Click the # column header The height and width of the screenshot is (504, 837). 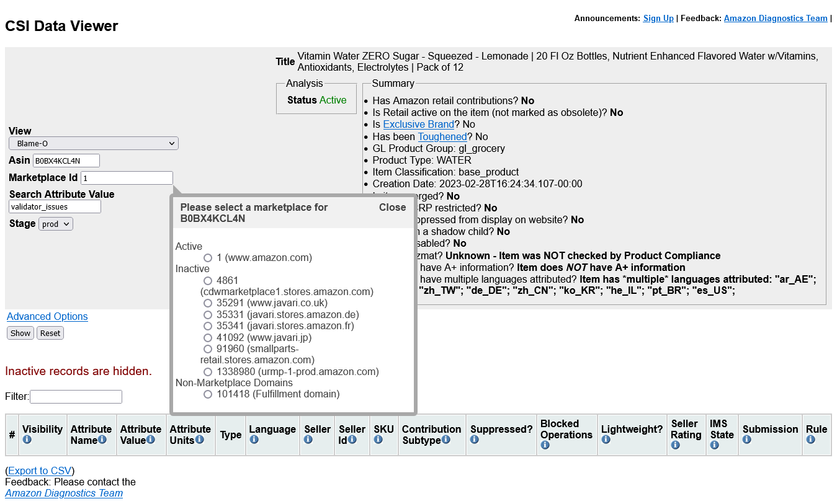[x=12, y=435]
